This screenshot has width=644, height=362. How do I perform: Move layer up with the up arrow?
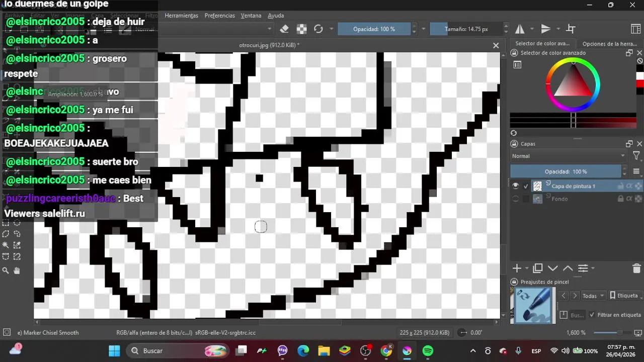click(x=568, y=268)
